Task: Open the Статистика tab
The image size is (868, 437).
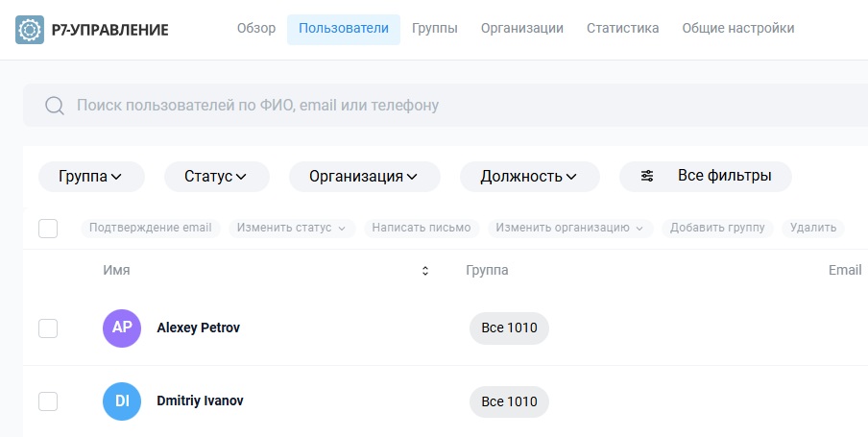Action: pos(622,29)
